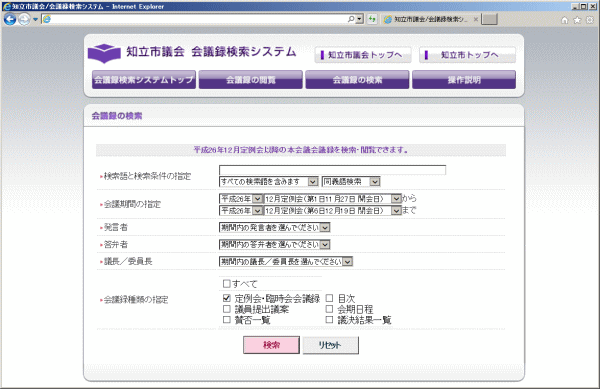Check the 議決結果一覧 checkbox
600x389 pixels.
click(329, 319)
